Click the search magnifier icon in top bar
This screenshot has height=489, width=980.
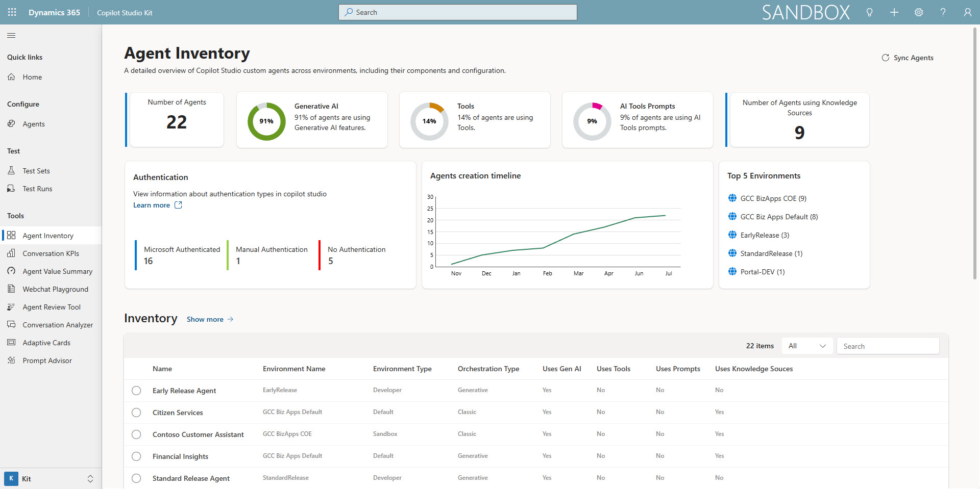(x=349, y=12)
